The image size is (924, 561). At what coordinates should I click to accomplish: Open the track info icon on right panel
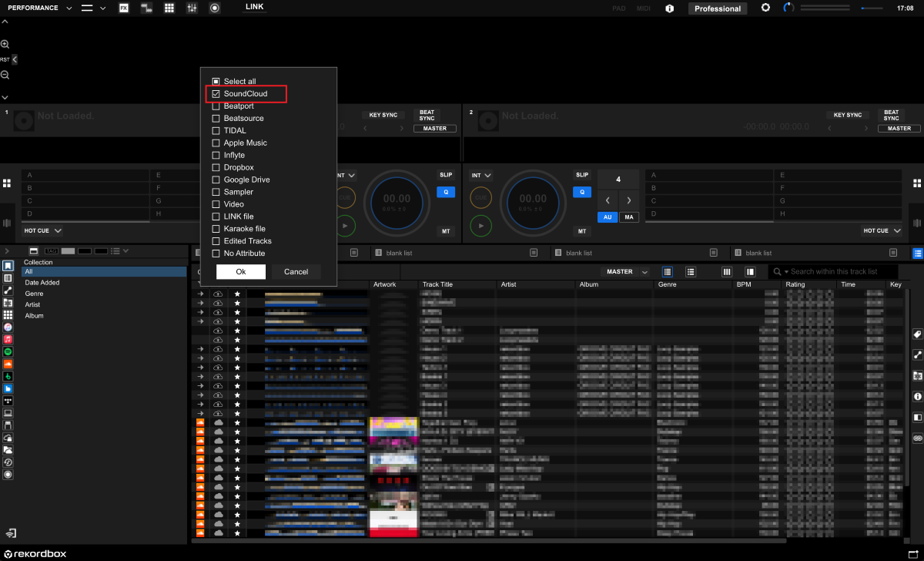click(917, 396)
